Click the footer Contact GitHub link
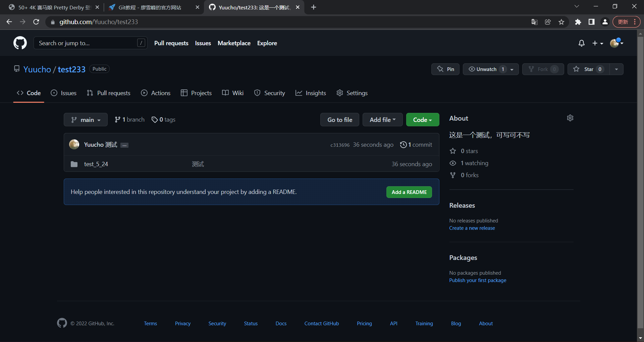The image size is (644, 342). (x=322, y=324)
